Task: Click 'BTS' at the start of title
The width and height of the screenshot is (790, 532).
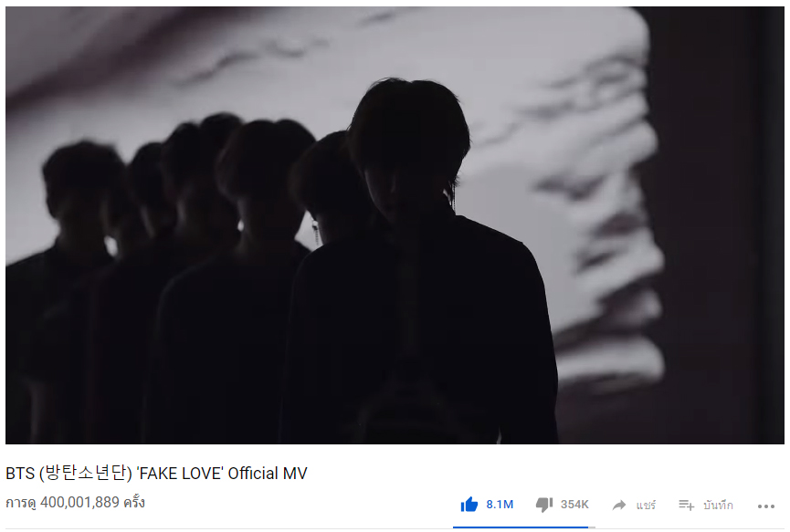Action: [20, 473]
